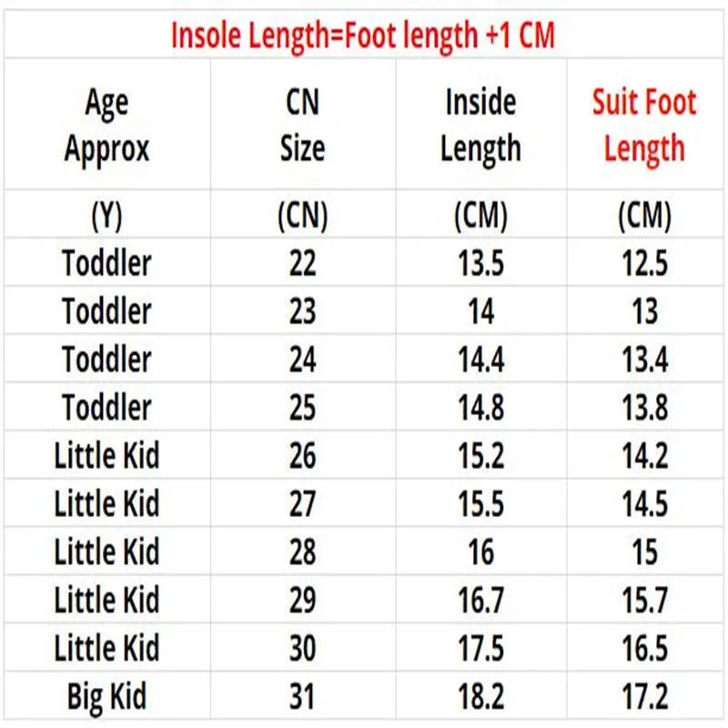This screenshot has width=728, height=728.
Task: Click the (CN) unit cell
Action: tap(302, 216)
